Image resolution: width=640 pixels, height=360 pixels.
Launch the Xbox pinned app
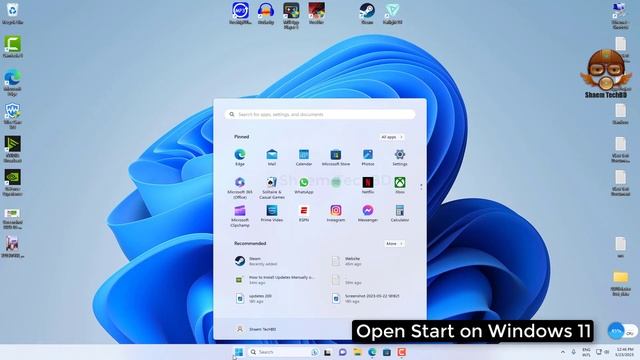400,185
